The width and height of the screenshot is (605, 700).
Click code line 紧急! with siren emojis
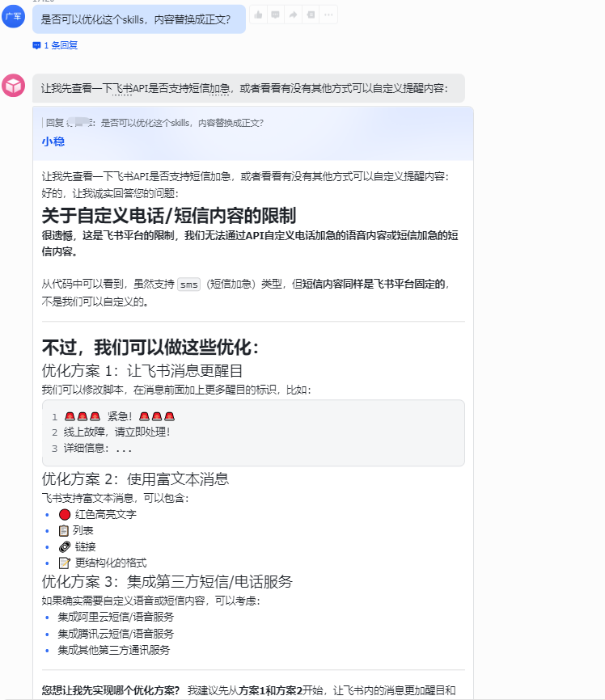(x=120, y=416)
